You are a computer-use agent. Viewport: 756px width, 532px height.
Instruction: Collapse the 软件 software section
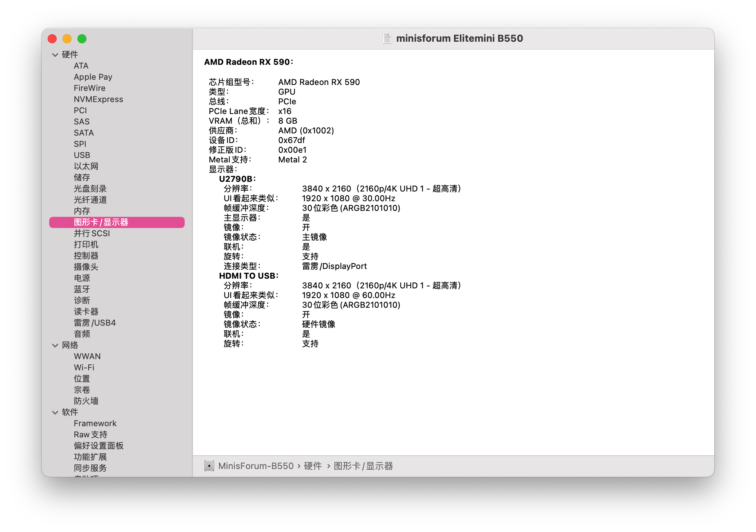55,412
